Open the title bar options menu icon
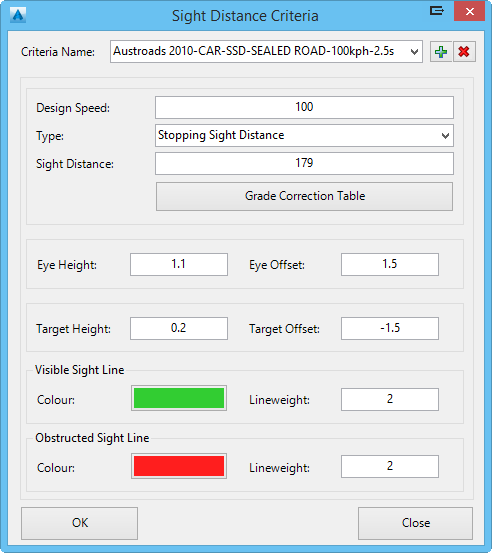 pos(437,11)
